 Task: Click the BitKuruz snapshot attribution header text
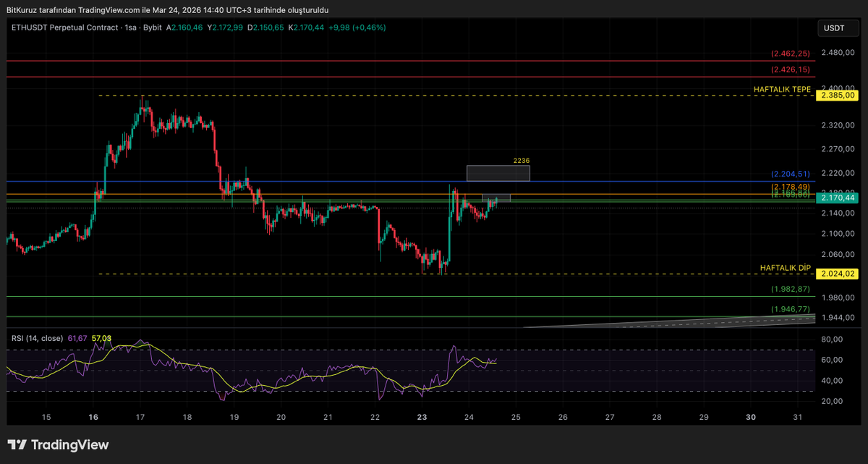pos(168,10)
